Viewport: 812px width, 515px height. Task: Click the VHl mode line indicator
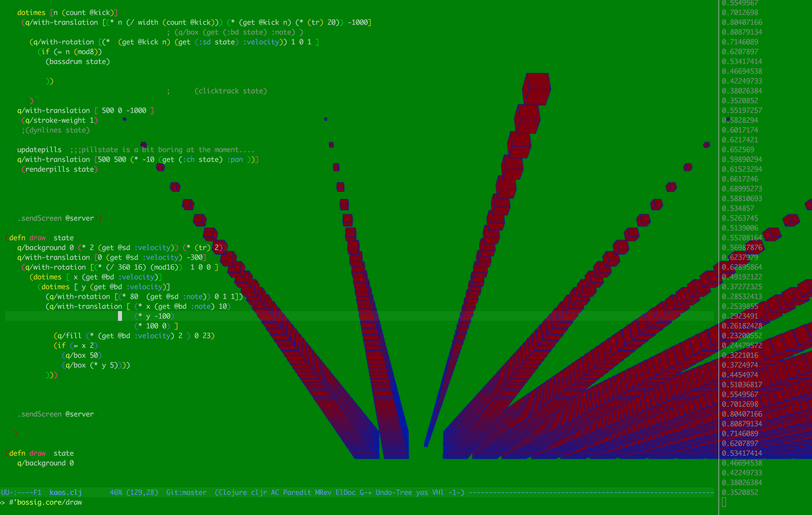click(x=438, y=492)
